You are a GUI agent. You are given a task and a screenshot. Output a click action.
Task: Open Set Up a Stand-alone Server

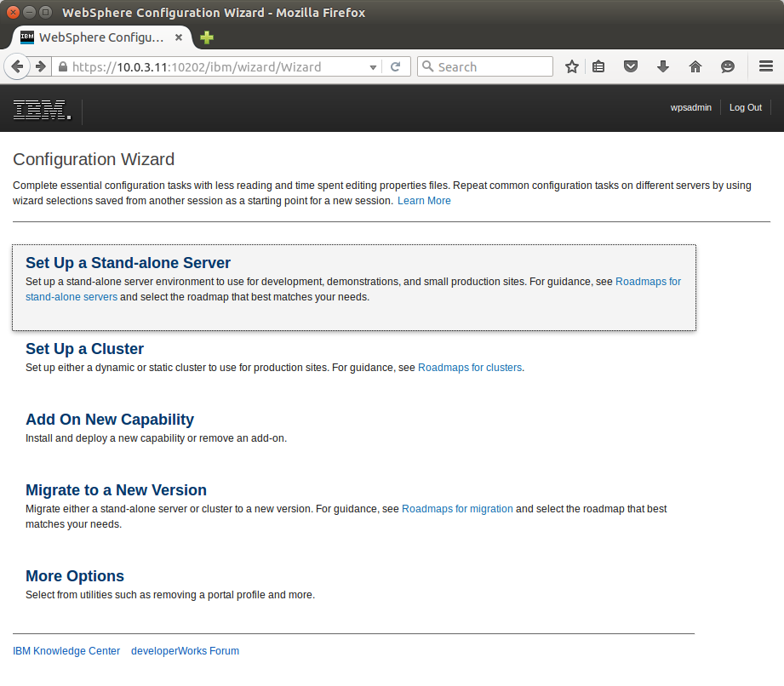[128, 263]
